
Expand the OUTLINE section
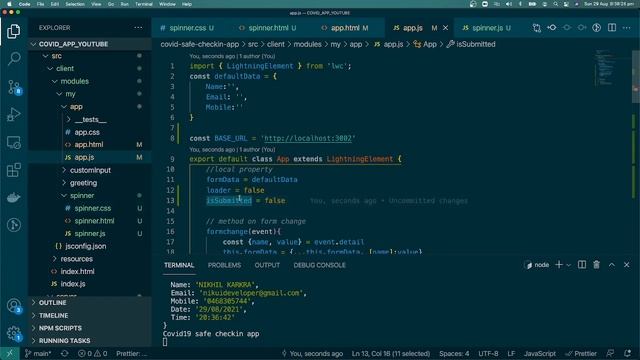coord(52,302)
